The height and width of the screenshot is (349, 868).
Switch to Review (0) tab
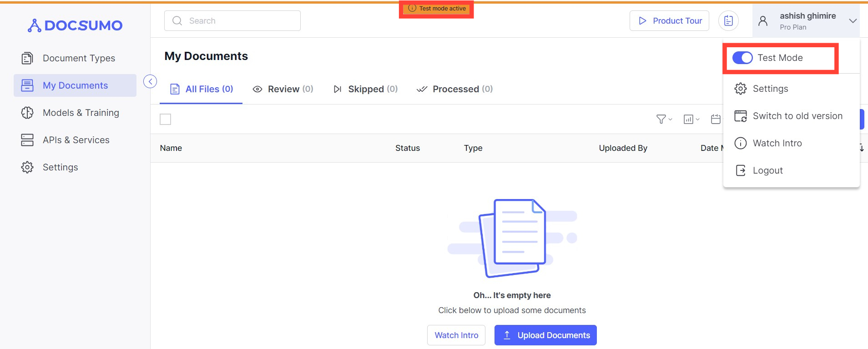pos(283,89)
